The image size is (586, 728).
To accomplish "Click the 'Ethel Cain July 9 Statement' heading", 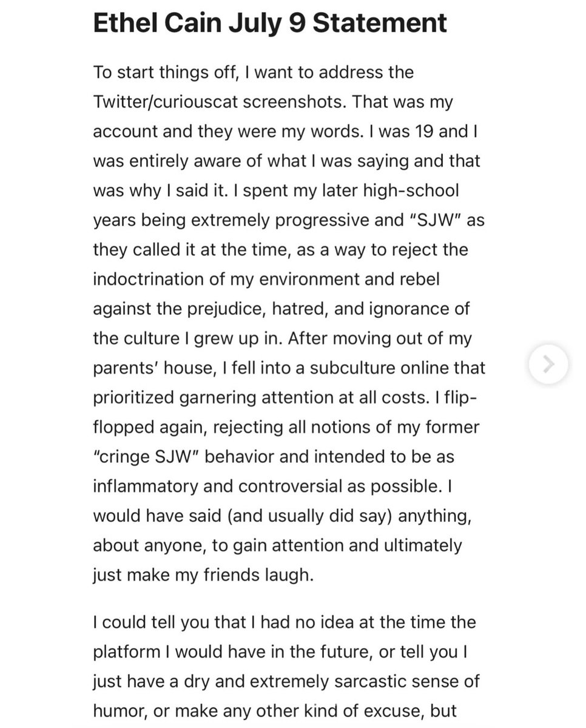I will (x=270, y=22).
